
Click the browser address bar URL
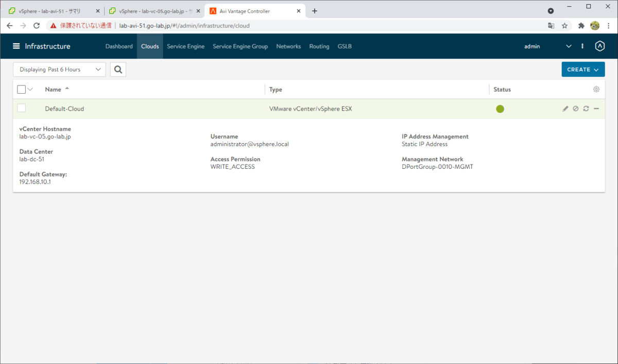(x=184, y=25)
